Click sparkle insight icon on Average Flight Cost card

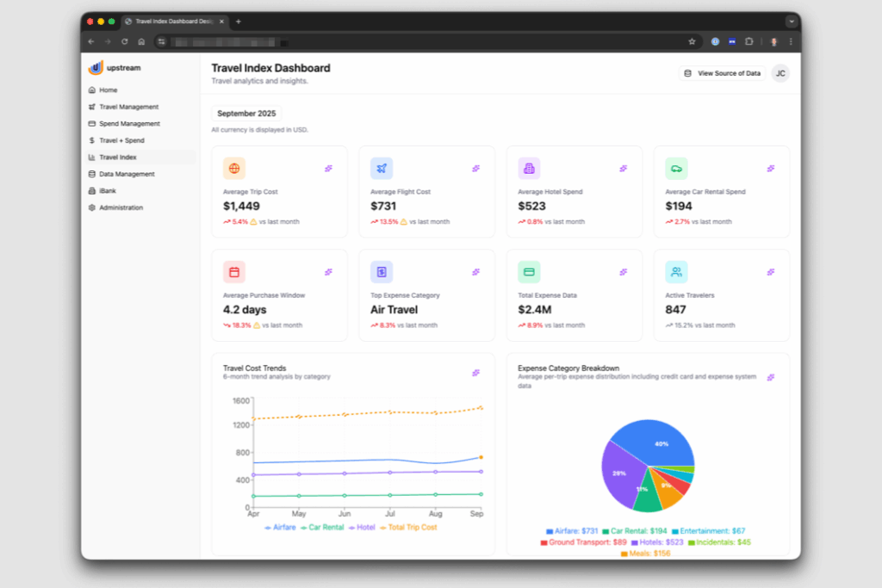tap(475, 168)
